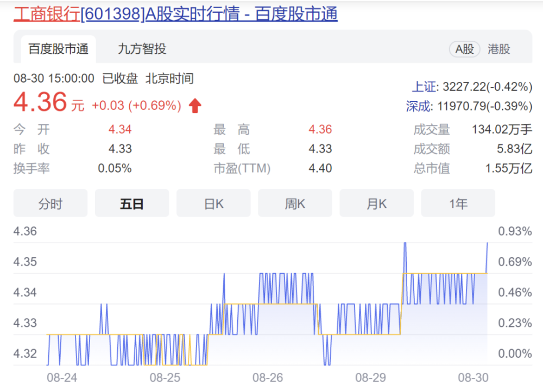The width and height of the screenshot is (543, 392).
Task: Click the timestamp "08-30 15:00:00"
Action: point(54,79)
